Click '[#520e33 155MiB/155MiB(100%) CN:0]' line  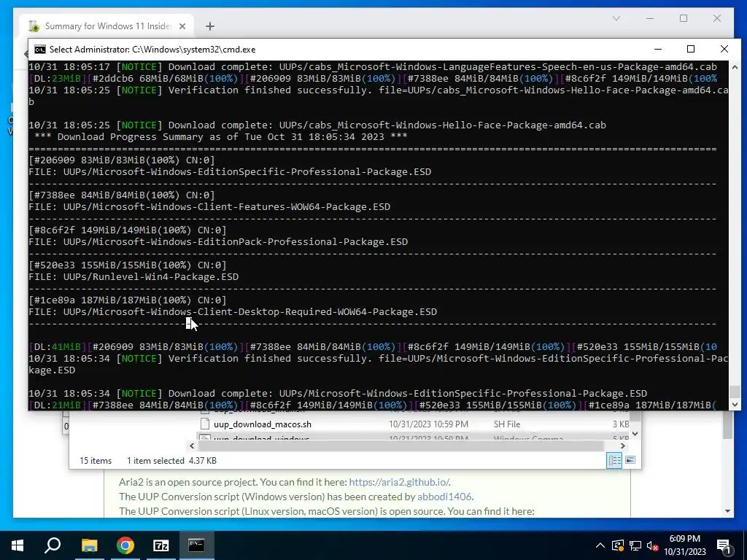(x=128, y=265)
